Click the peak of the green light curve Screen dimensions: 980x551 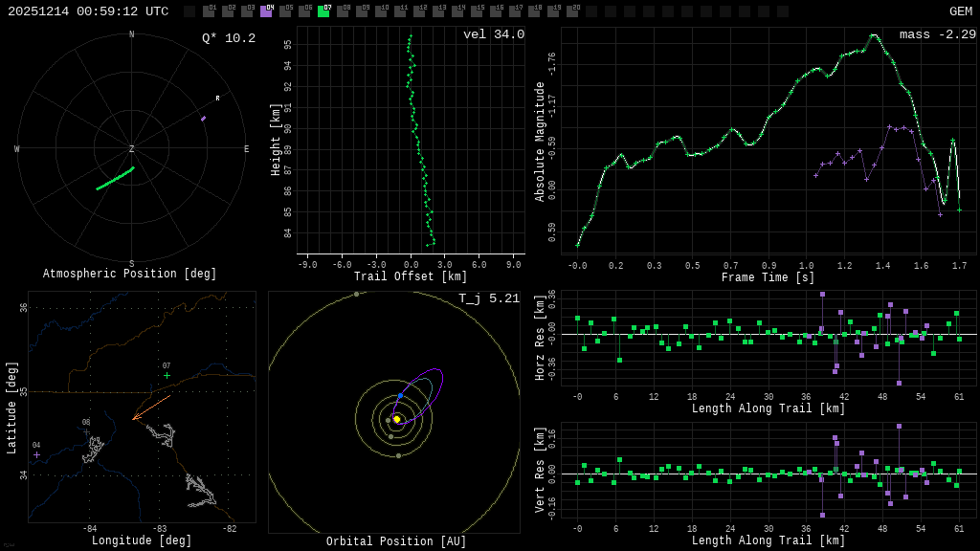click(x=873, y=35)
